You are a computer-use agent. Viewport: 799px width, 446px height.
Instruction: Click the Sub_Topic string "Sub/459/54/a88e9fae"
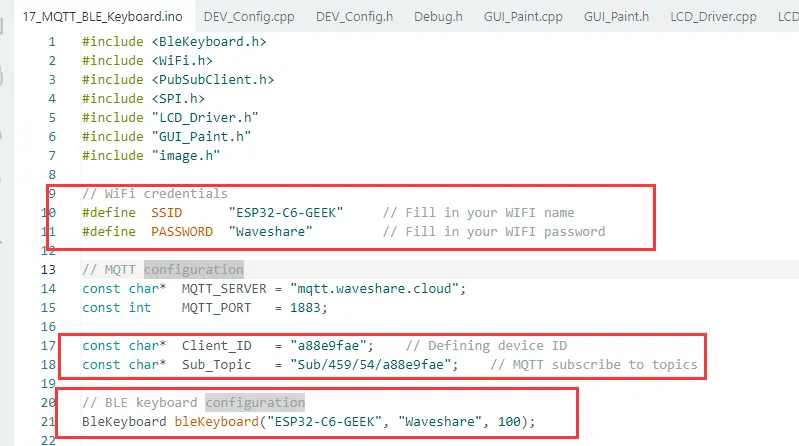[373, 364]
